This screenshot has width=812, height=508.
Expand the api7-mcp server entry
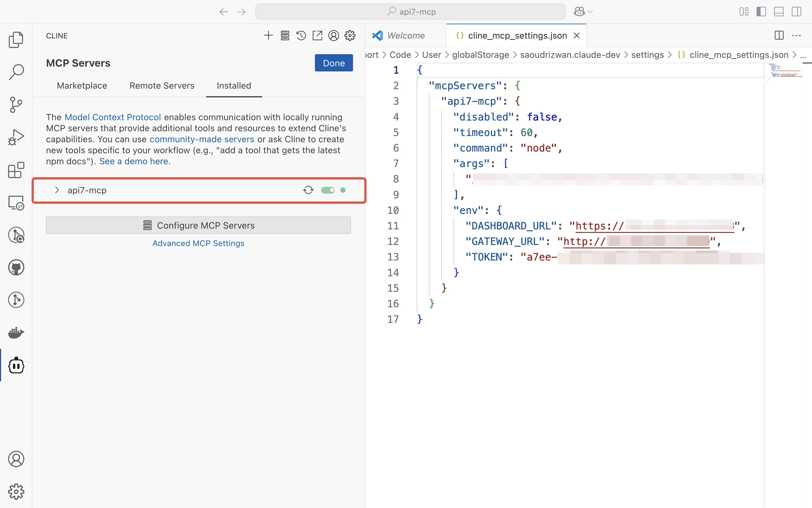57,190
